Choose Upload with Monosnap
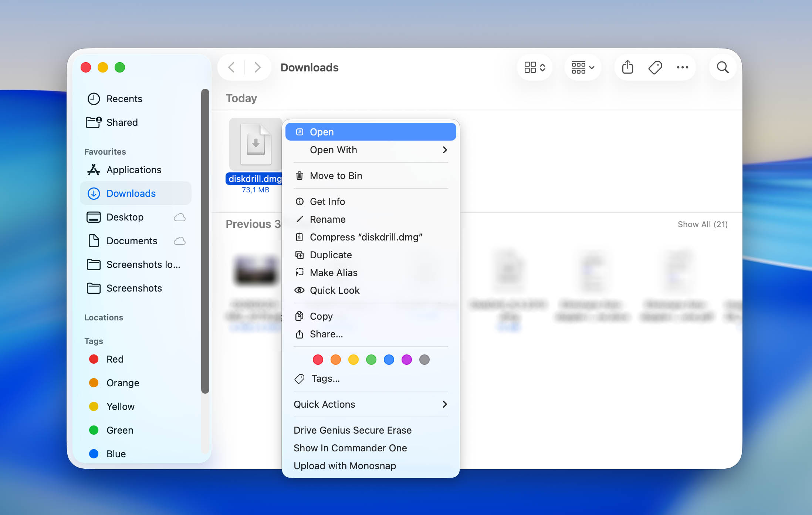 point(371,466)
